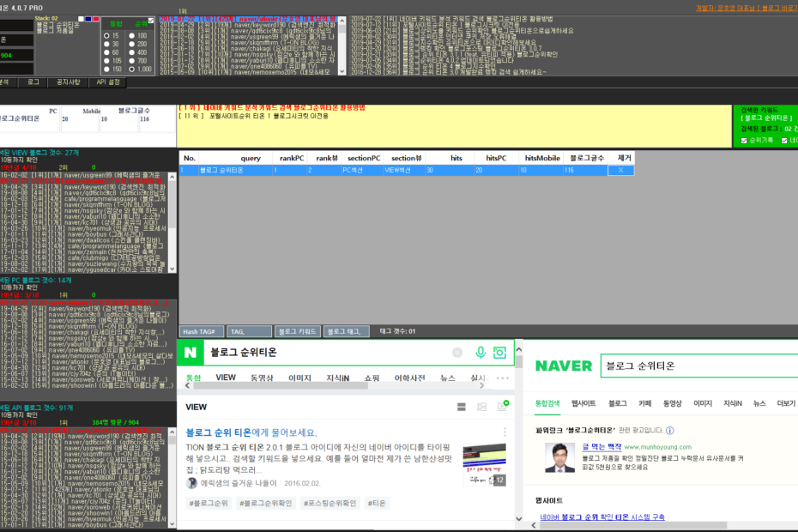Click PC Naver search input field
The image size is (798, 532).
[x=698, y=366]
